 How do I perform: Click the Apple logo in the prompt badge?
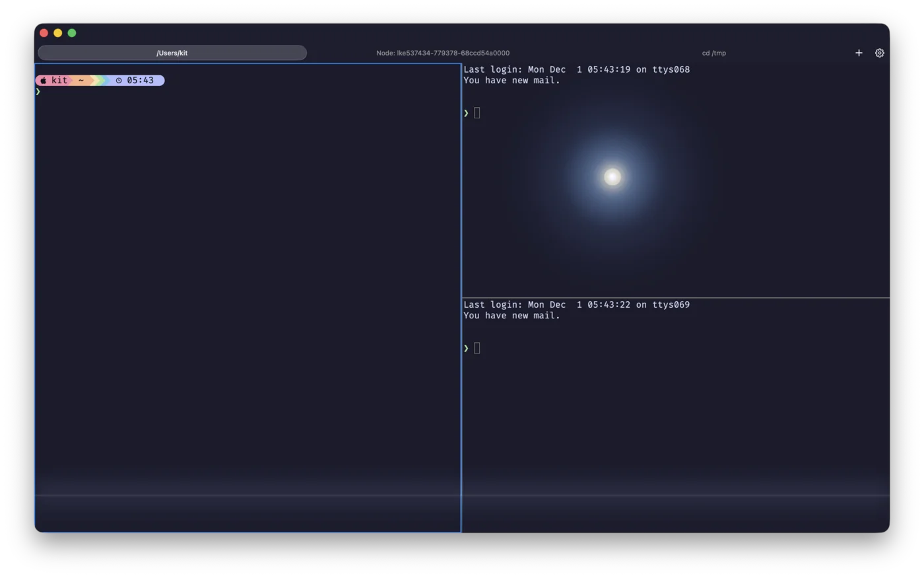pyautogui.click(x=44, y=80)
